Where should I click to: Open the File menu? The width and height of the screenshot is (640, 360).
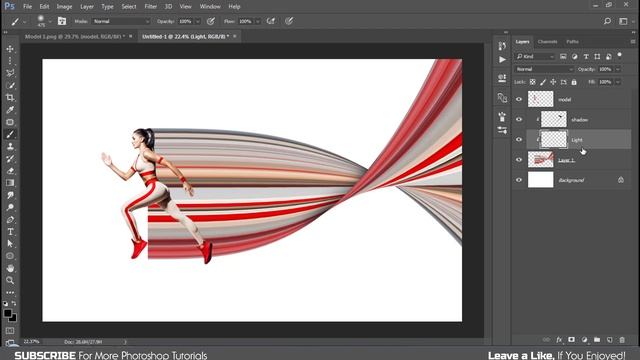[27, 7]
